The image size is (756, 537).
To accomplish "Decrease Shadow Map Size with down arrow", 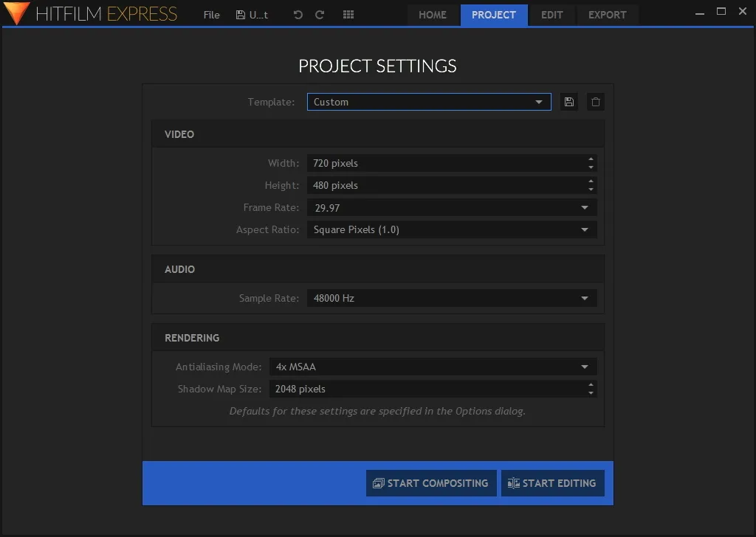I will 591,393.
